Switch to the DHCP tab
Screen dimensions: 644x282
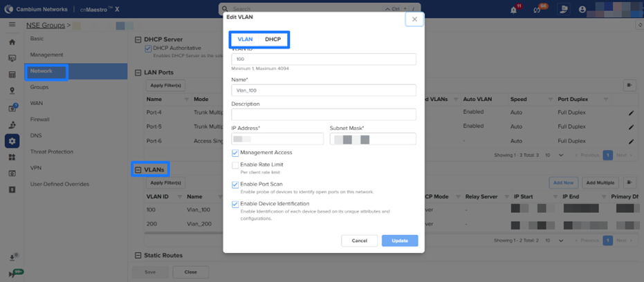click(x=273, y=39)
